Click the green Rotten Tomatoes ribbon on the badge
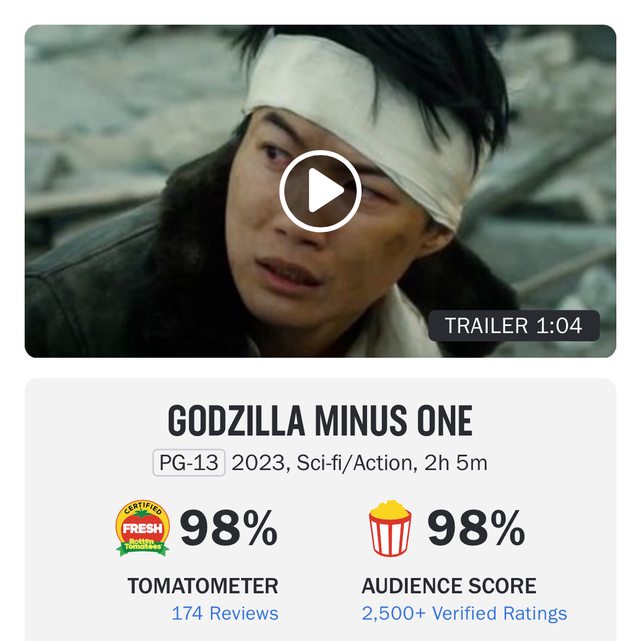The image size is (641, 641). point(143,546)
